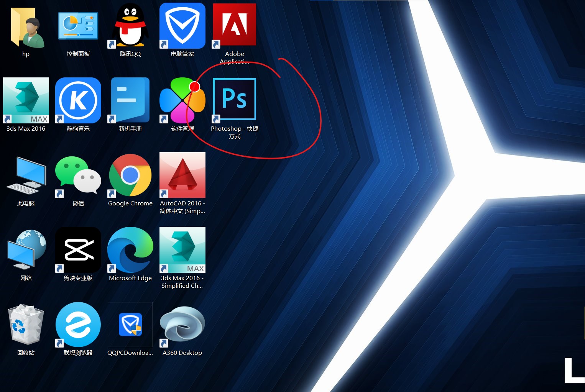
Task: Select the 3ds Max 2016 icon
Action: point(26,100)
